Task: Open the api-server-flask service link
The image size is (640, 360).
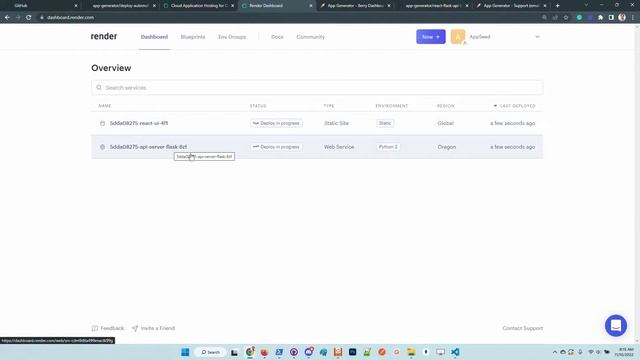Action: [x=148, y=147]
